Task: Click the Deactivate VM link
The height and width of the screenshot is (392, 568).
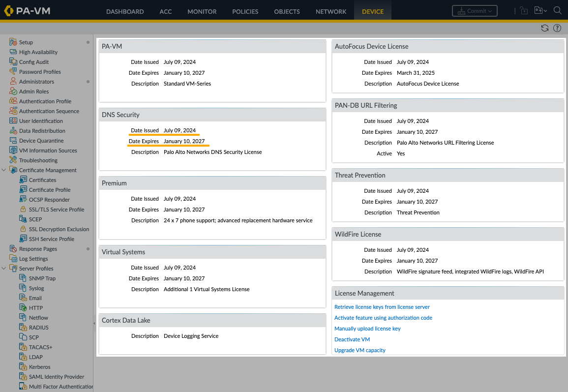Action: [352, 339]
